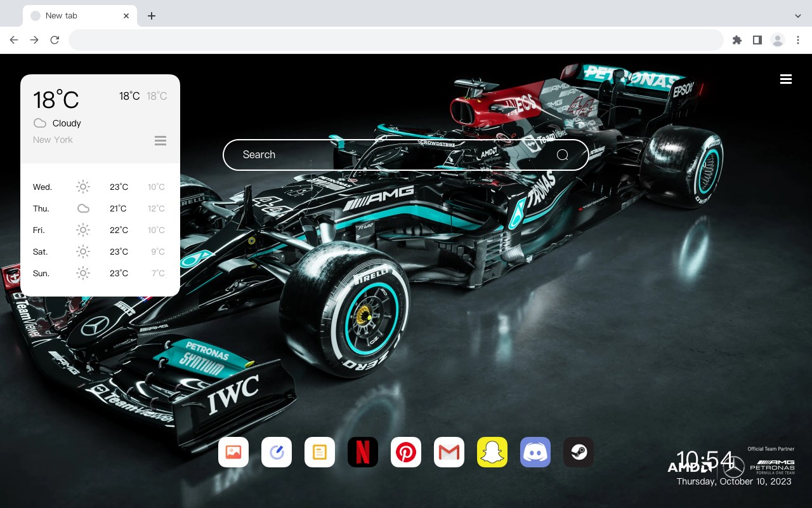Open the Steam shortcut icon

point(579,452)
